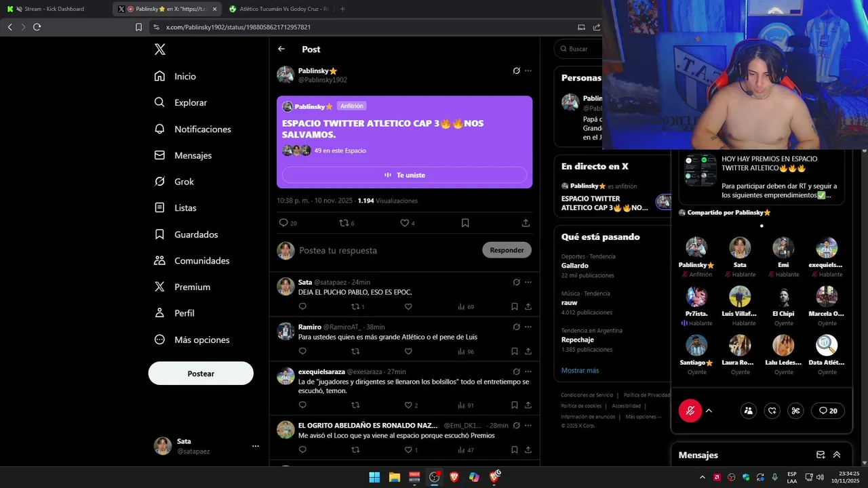This screenshot has height=488, width=868.
Task: Bookmark Sata's reply
Action: click(515, 306)
